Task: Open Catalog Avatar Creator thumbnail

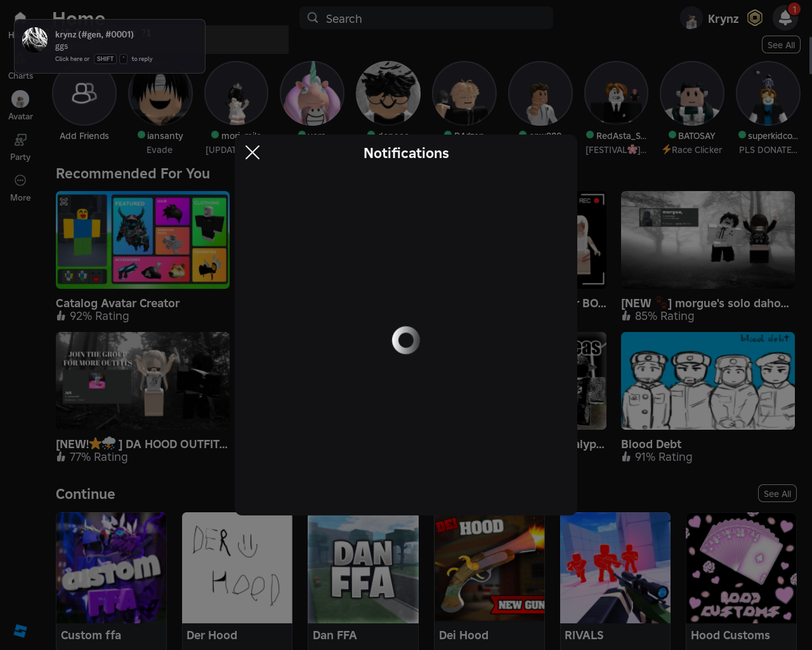Action: tap(143, 240)
